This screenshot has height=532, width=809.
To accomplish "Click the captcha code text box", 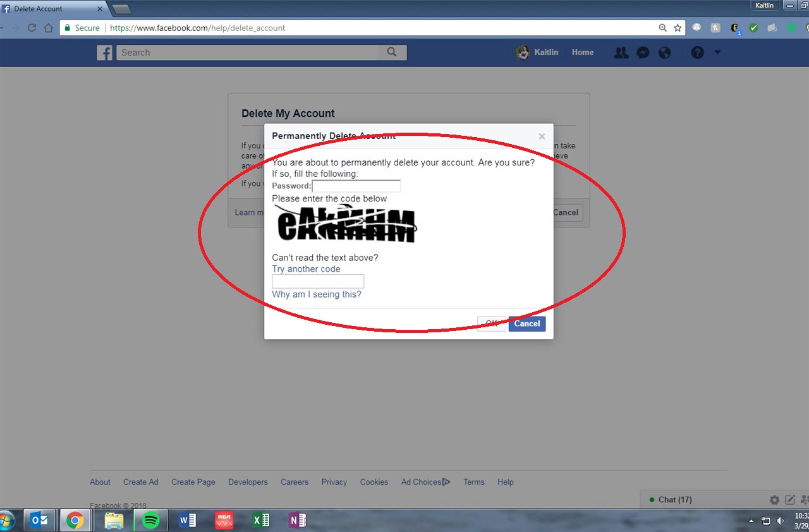I will (x=318, y=281).
